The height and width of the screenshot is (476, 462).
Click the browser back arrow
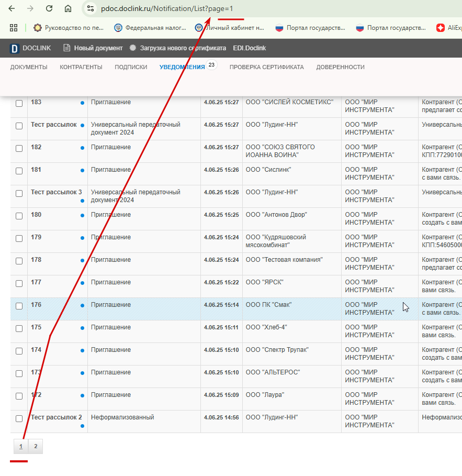coord(12,8)
